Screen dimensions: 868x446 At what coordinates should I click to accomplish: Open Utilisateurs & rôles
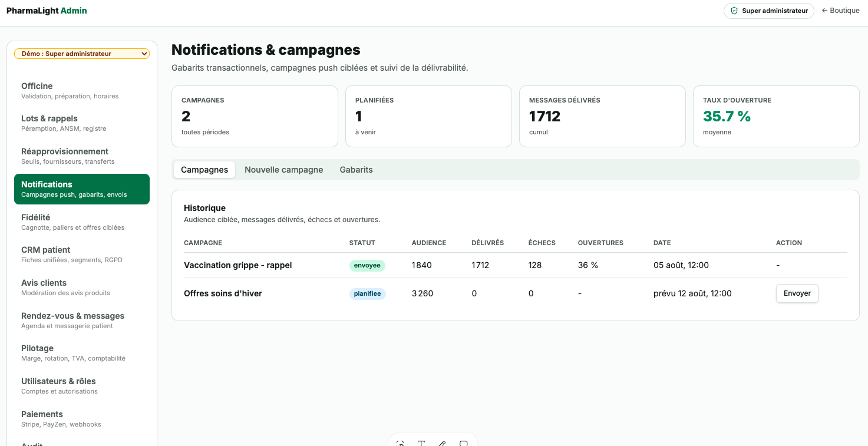click(82, 386)
